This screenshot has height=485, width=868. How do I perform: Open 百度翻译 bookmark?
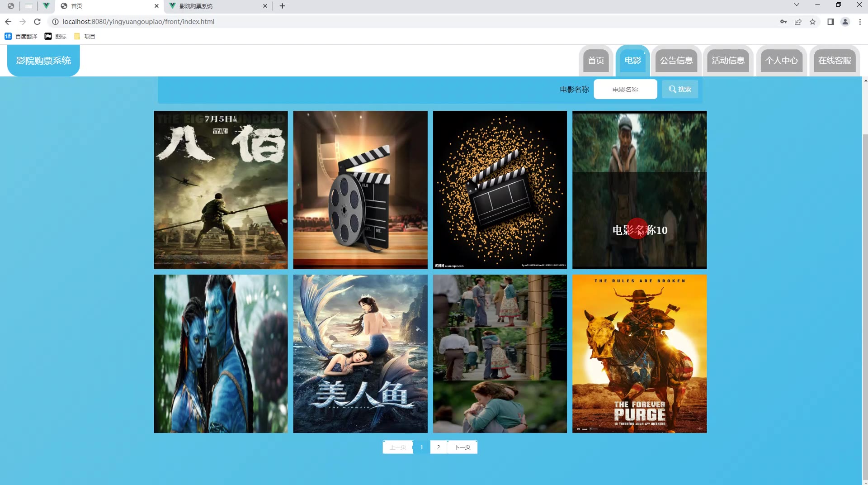click(x=21, y=36)
